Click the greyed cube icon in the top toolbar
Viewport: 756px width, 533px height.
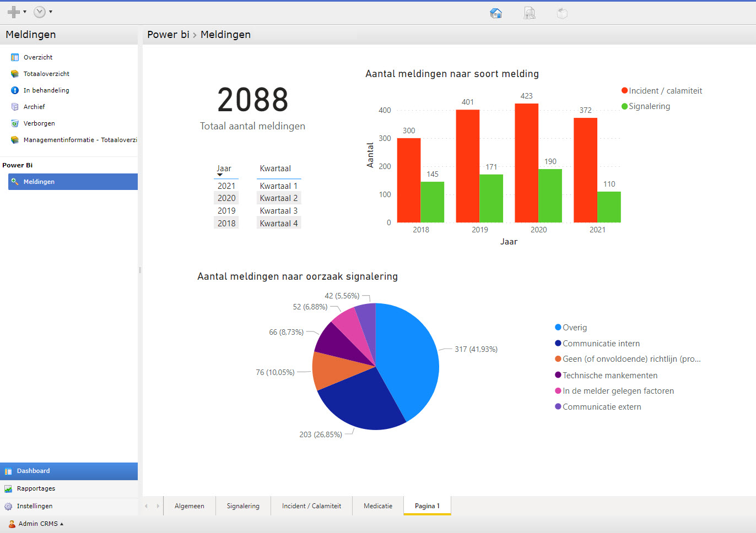[x=562, y=13]
